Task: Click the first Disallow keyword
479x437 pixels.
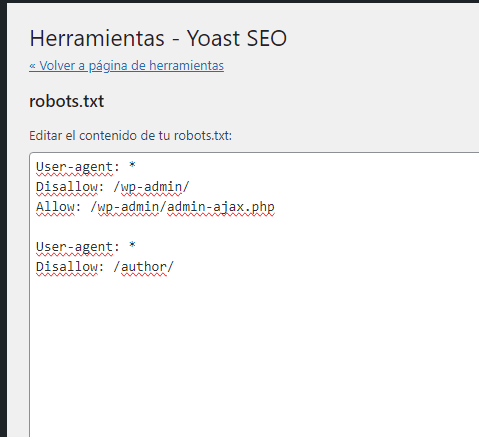Action: click(x=67, y=187)
